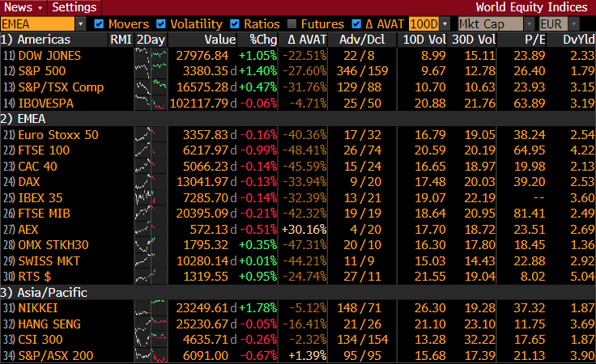
Task: Open the CAC 40 index
Action: pyautogui.click(x=37, y=167)
